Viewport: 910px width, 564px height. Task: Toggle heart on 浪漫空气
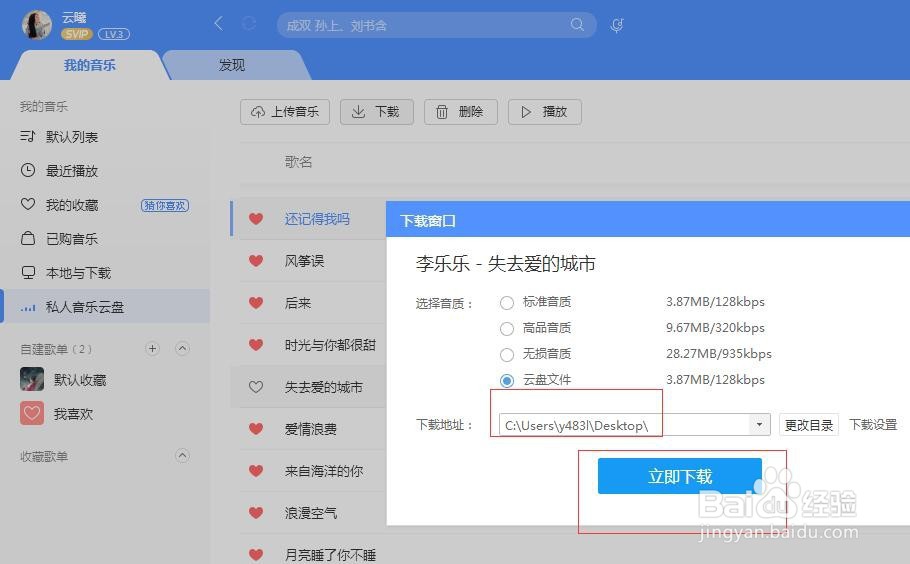tap(256, 513)
